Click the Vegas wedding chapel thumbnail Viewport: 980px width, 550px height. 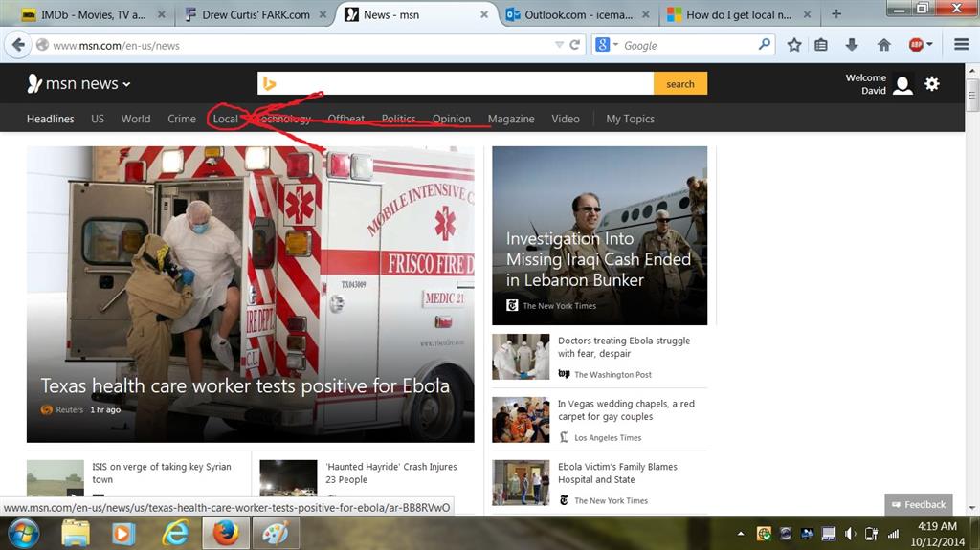pos(521,420)
